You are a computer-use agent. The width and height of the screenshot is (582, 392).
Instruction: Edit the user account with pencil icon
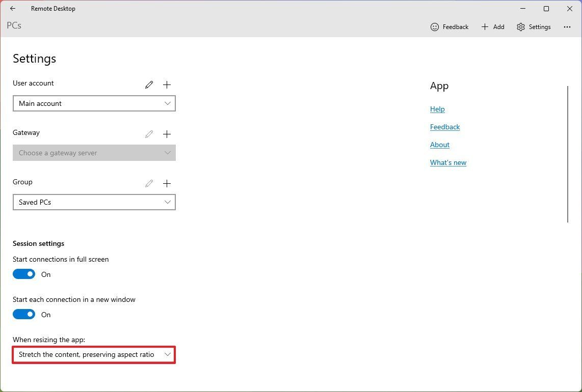(x=149, y=85)
